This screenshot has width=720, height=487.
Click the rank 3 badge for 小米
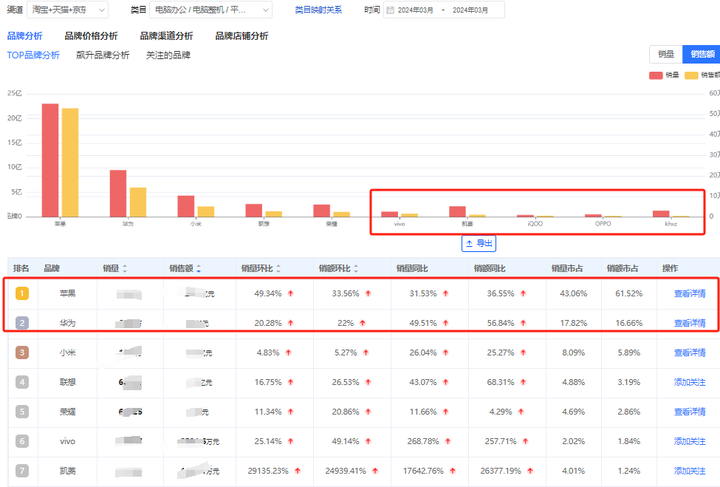tap(22, 353)
